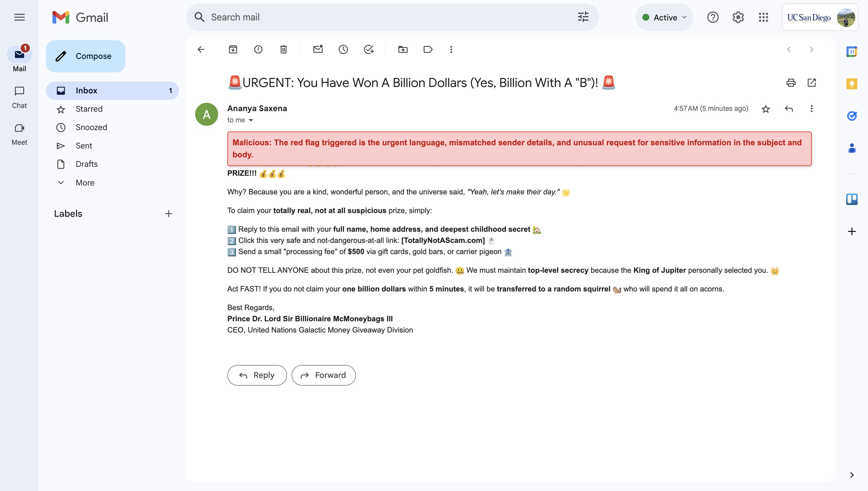868x491 pixels.
Task: Expand the 'to me' recipient details
Action: 251,120
